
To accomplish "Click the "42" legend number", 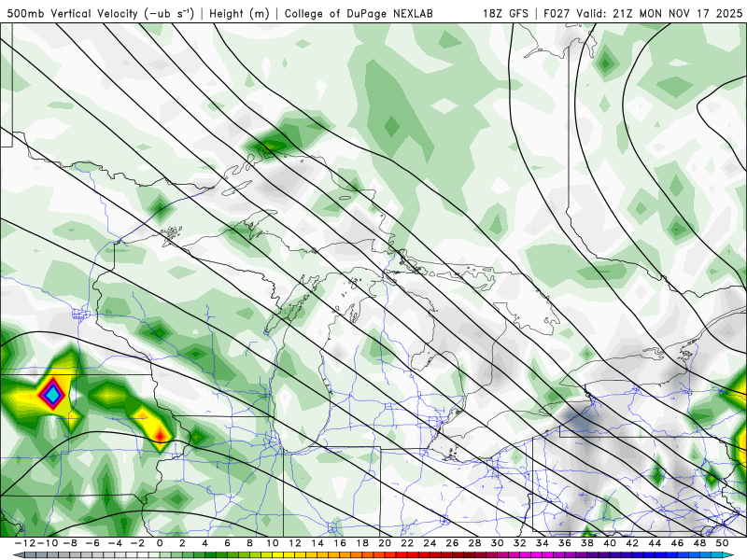I will coord(632,543).
